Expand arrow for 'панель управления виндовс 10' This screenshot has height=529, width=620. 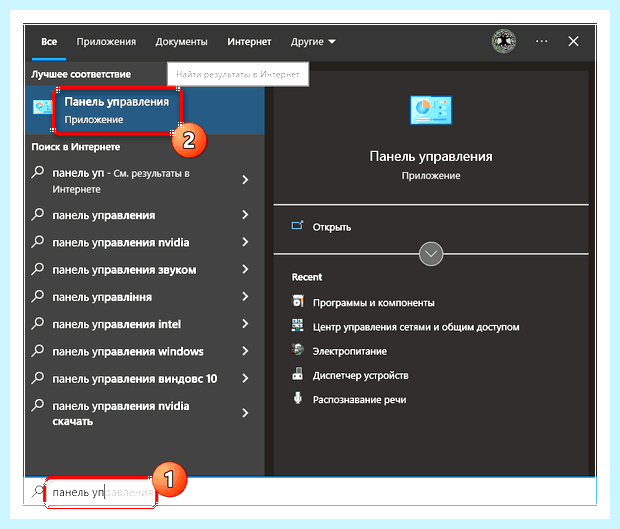(x=245, y=378)
